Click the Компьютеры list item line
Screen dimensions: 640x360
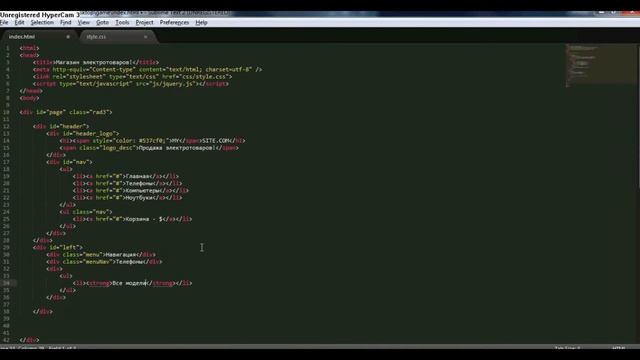click(x=131, y=191)
